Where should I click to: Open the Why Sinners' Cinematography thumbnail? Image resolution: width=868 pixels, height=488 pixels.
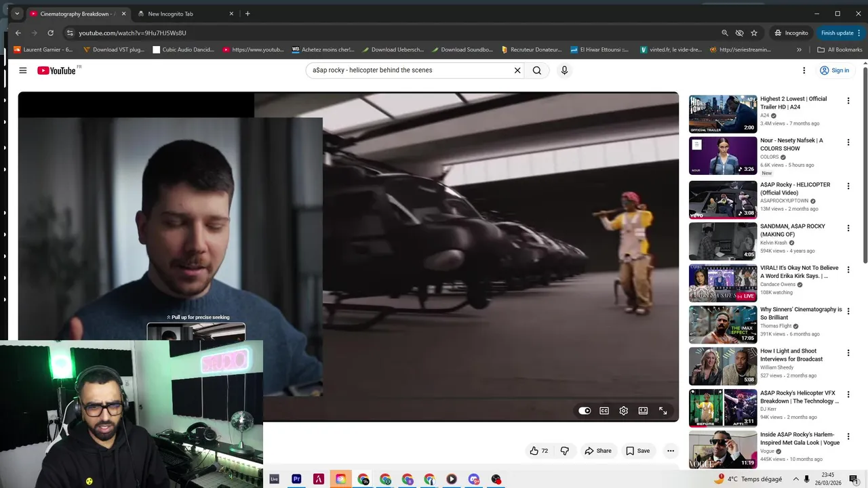tap(723, 325)
